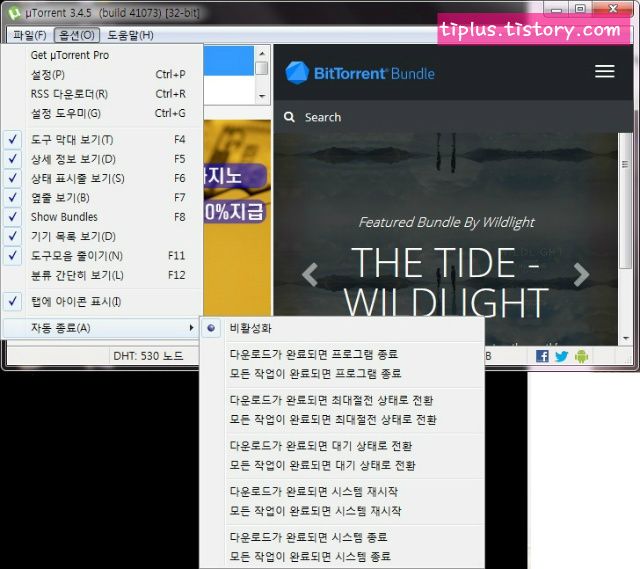
Task: Select 분류 간단히 보기(L) option
Action: click(x=102, y=275)
